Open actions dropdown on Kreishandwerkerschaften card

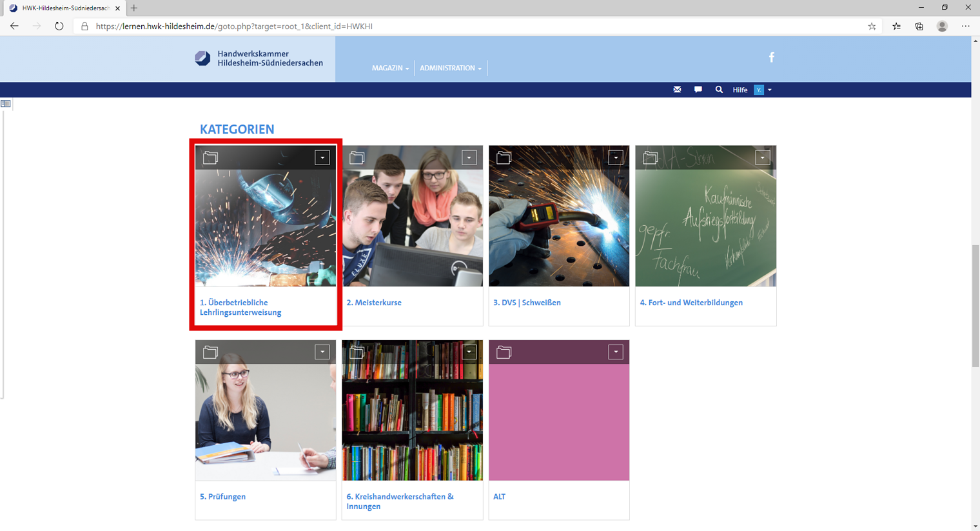[x=469, y=352]
